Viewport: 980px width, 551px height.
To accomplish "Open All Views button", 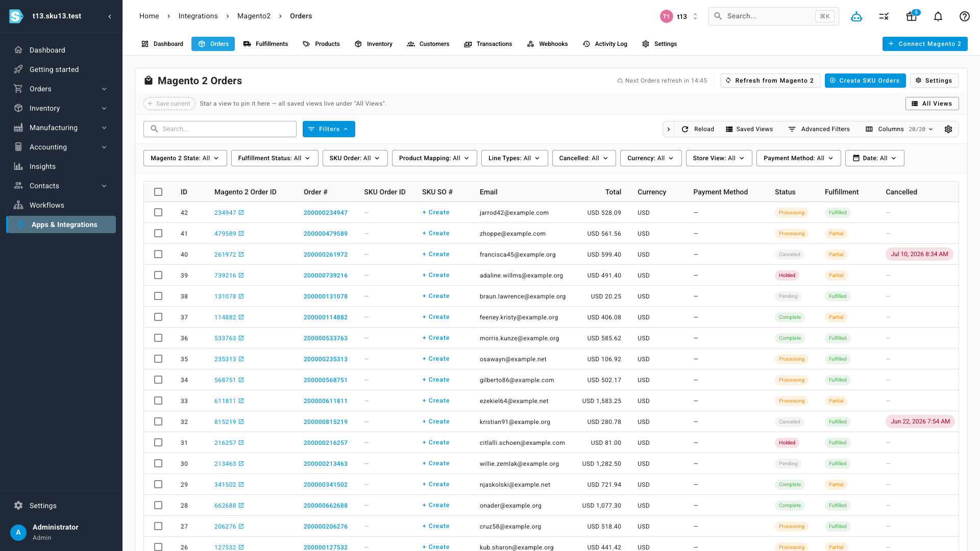I will (932, 104).
